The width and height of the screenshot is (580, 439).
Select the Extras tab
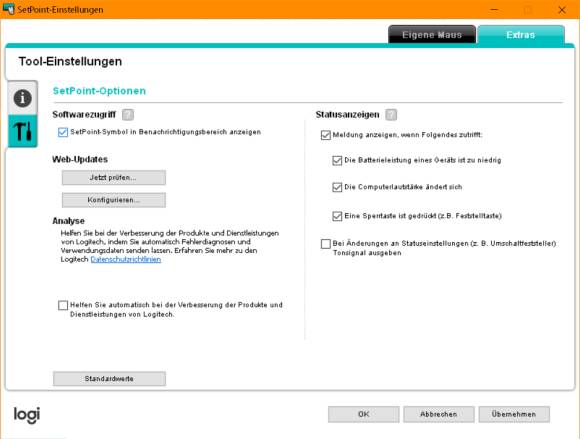click(521, 35)
